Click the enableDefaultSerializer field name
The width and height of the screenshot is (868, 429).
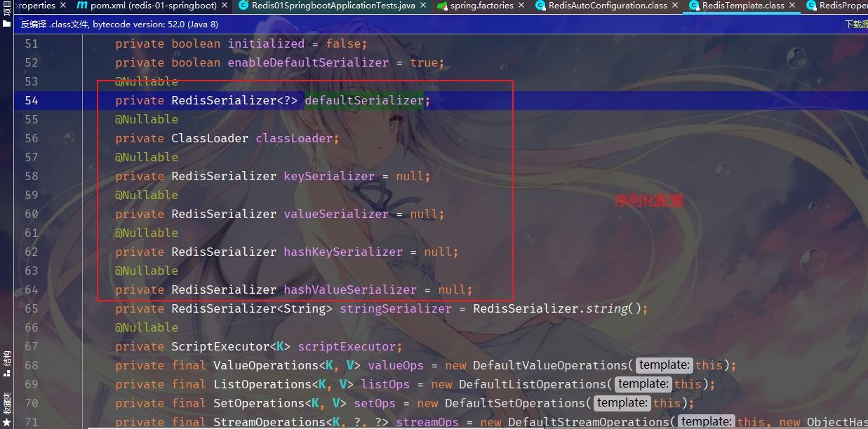[x=308, y=62]
